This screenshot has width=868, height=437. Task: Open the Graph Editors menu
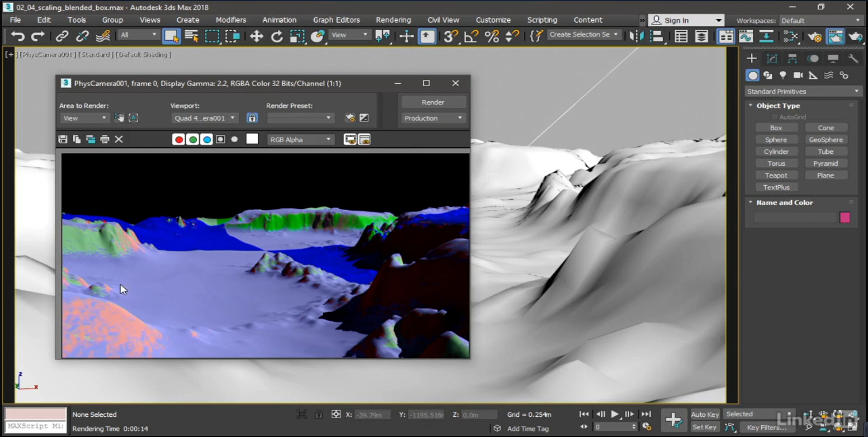click(x=336, y=20)
